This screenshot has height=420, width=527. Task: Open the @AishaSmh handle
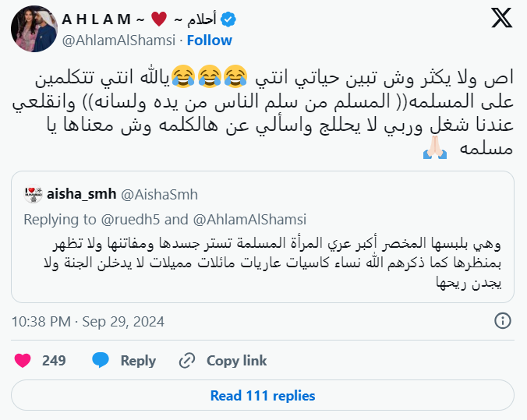click(x=159, y=195)
